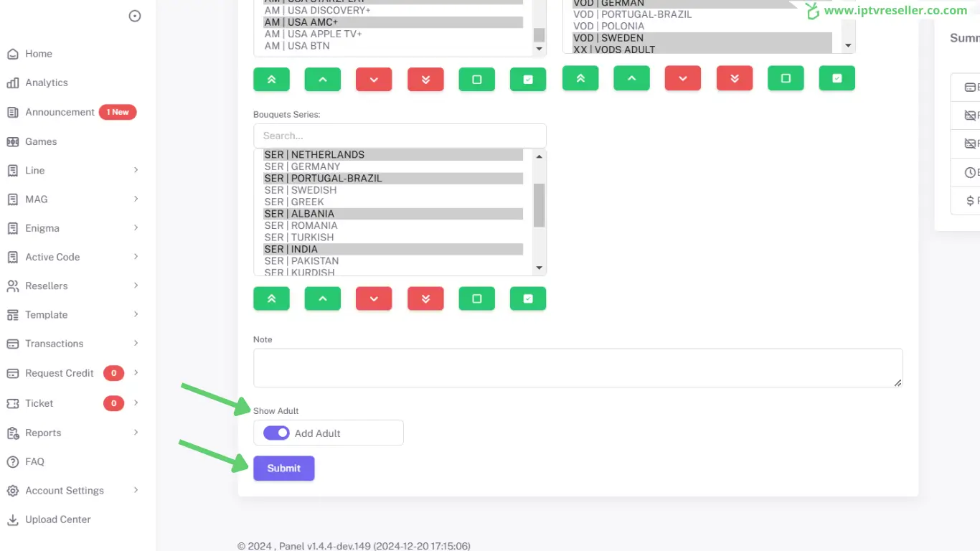Select SER | GERMANY in the series list
The width and height of the screenshot is (980, 551).
click(302, 166)
